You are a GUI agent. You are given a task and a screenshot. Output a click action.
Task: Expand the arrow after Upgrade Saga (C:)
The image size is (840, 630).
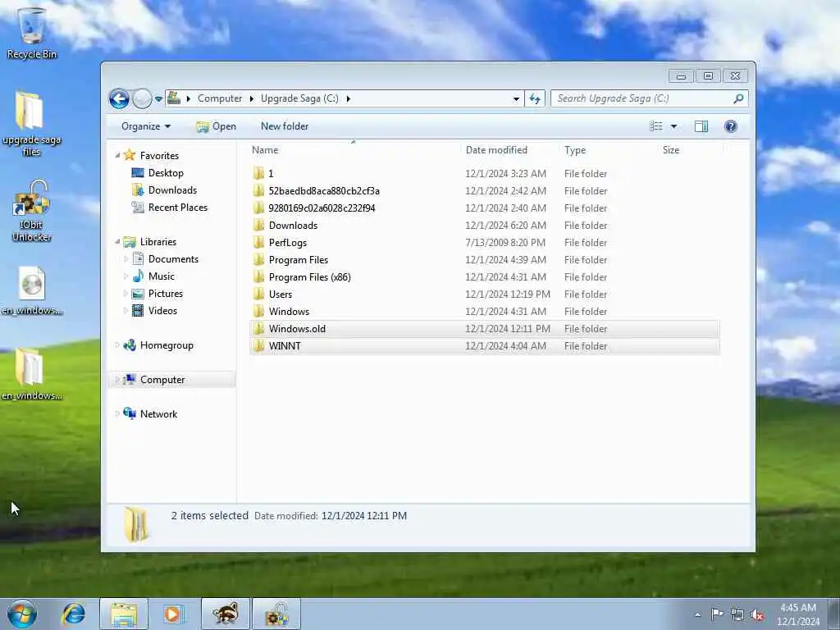(348, 98)
